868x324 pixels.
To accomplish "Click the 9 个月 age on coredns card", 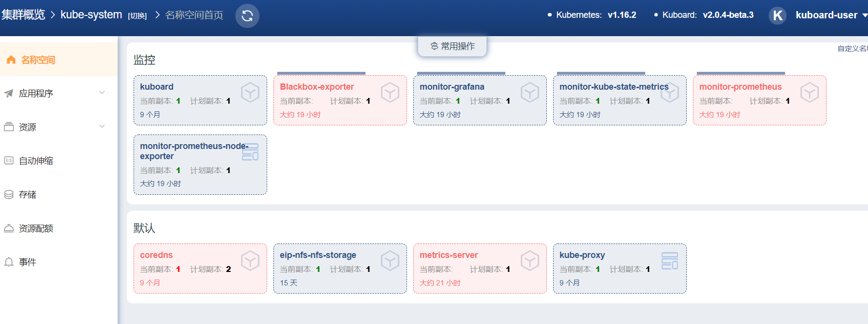I will point(150,283).
